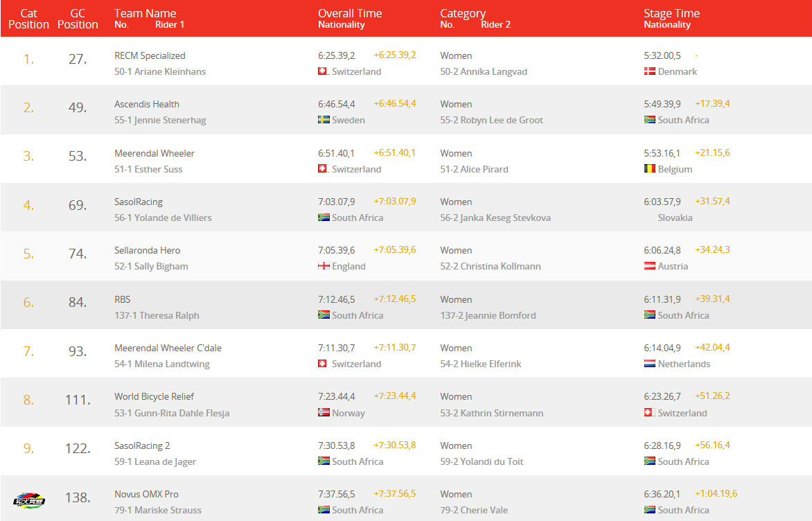Click rider 56-2 Janka Keseg Stevkova
Screen dimensions: 812x521
pos(495,218)
